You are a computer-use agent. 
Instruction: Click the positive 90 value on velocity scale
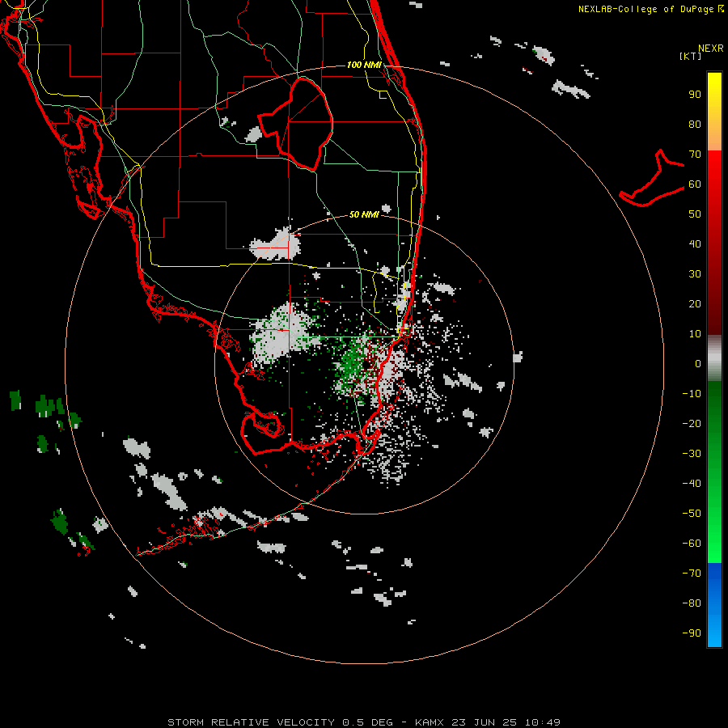(695, 95)
